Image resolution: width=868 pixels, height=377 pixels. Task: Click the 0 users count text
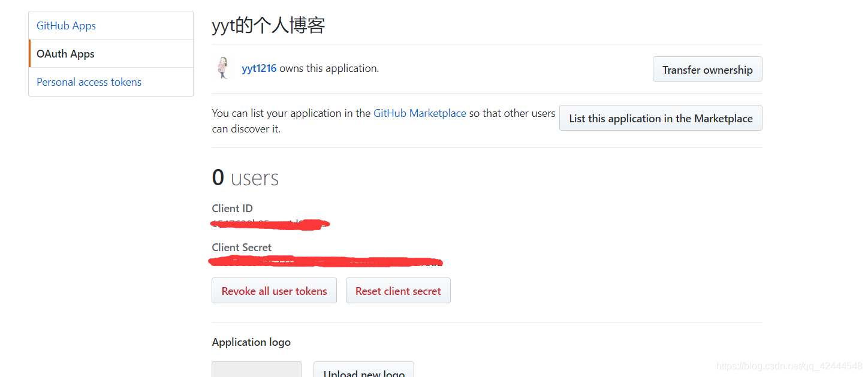pyautogui.click(x=245, y=178)
